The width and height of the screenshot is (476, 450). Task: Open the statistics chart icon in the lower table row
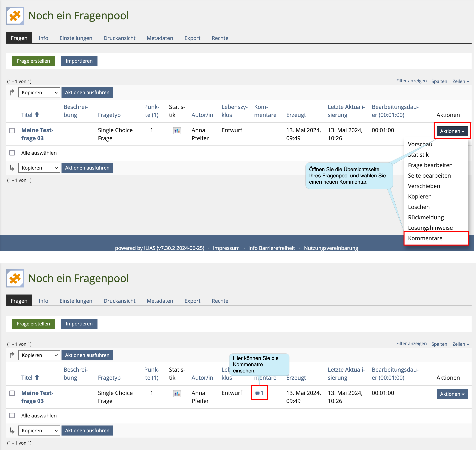(177, 393)
